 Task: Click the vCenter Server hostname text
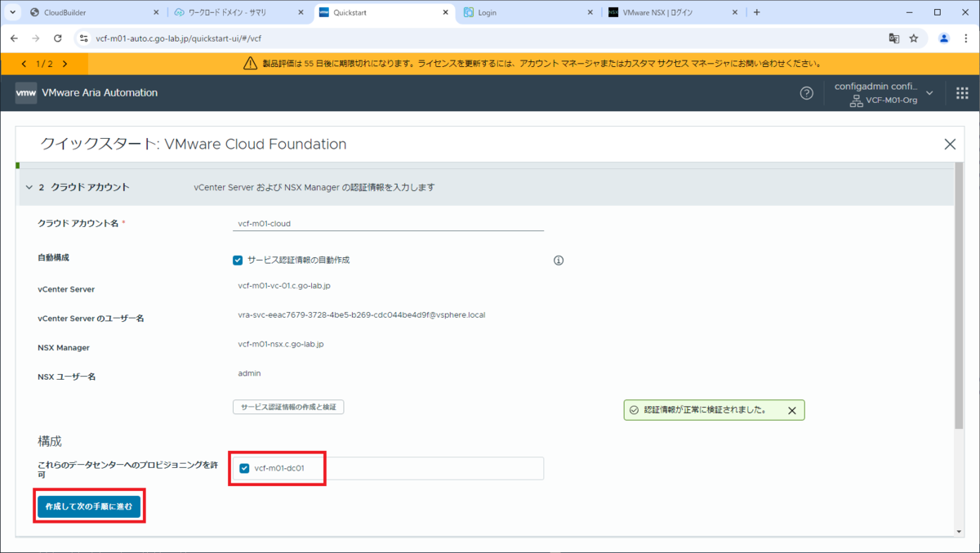(x=284, y=286)
